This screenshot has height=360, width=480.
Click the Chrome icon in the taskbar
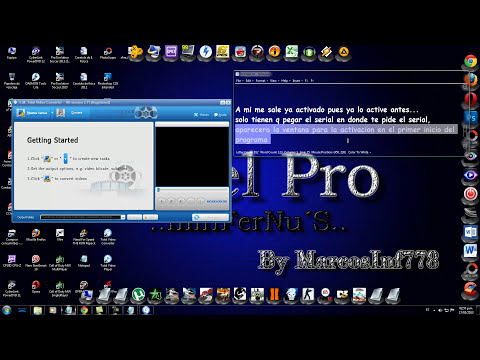pyautogui.click(x=84, y=310)
